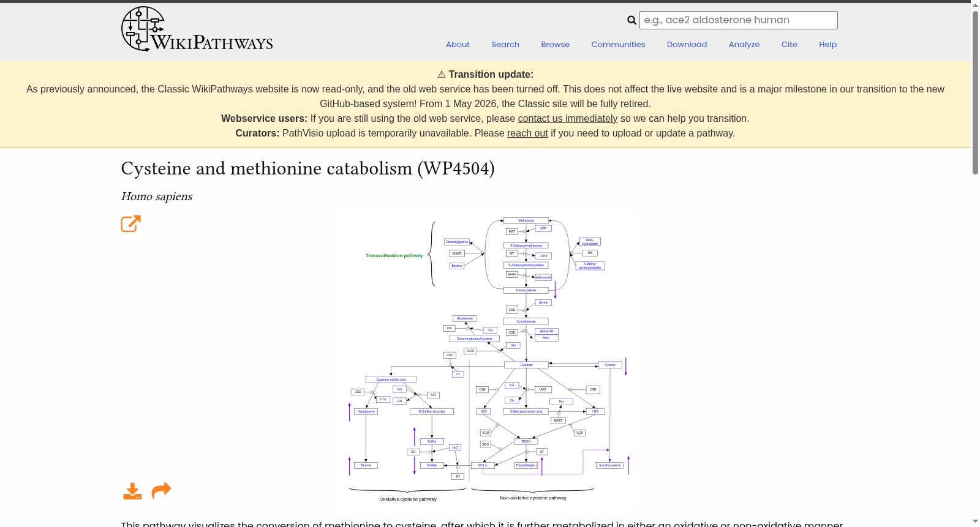Select the GS enzyme node
This screenshot has height=527, width=980.
coord(450,328)
